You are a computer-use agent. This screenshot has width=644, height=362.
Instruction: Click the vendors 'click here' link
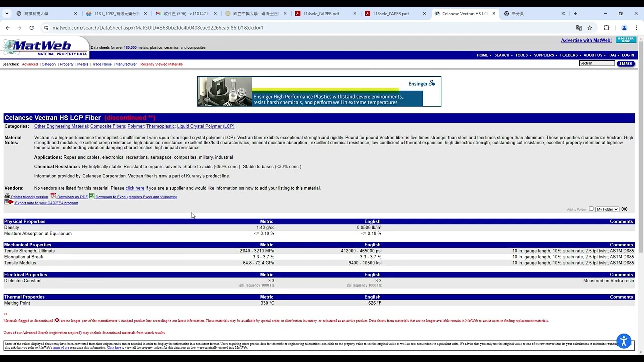[135, 188]
